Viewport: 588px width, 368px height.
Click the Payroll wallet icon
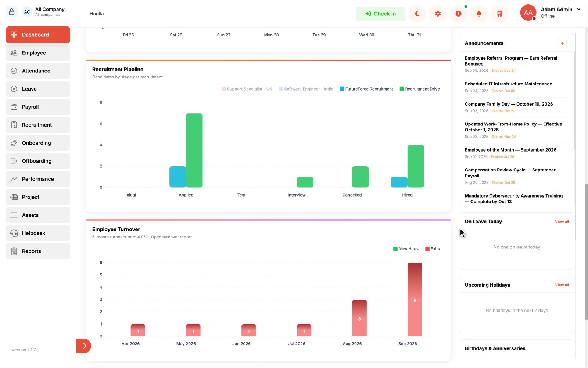tap(14, 107)
